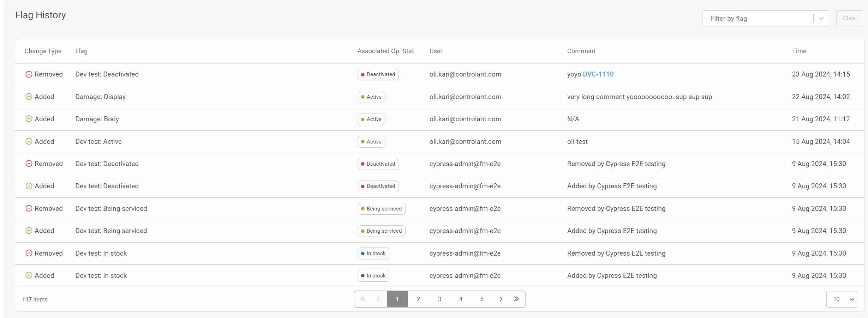Click the time 21 Aug 2024, 11:12
Image resolution: width=868 pixels, height=318 pixels.
point(821,119)
